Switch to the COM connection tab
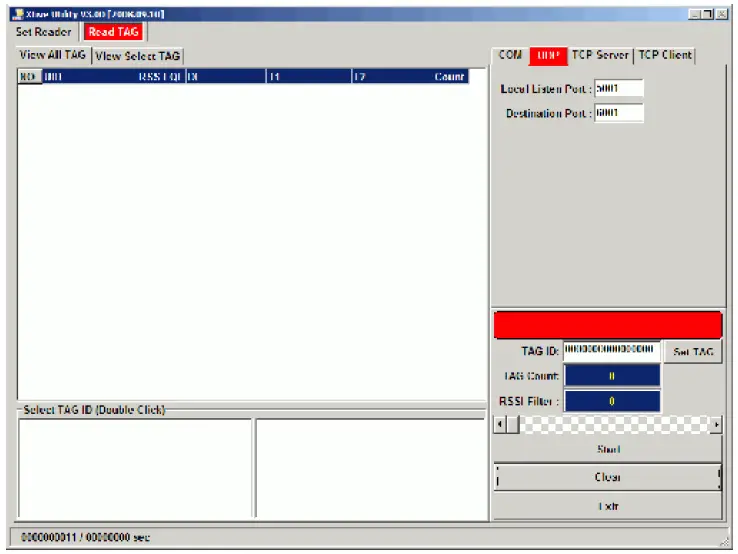Viewport: 738px width, 554px height. (x=510, y=55)
